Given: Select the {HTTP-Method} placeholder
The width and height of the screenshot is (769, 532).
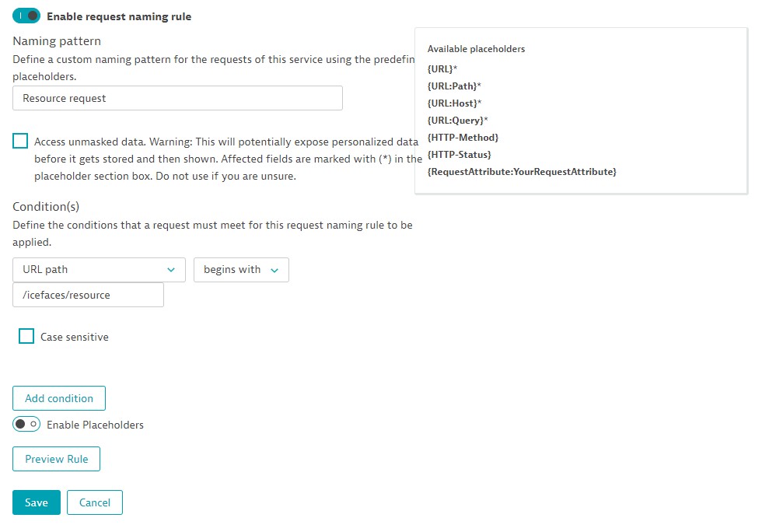Looking at the screenshot, I should (x=463, y=138).
